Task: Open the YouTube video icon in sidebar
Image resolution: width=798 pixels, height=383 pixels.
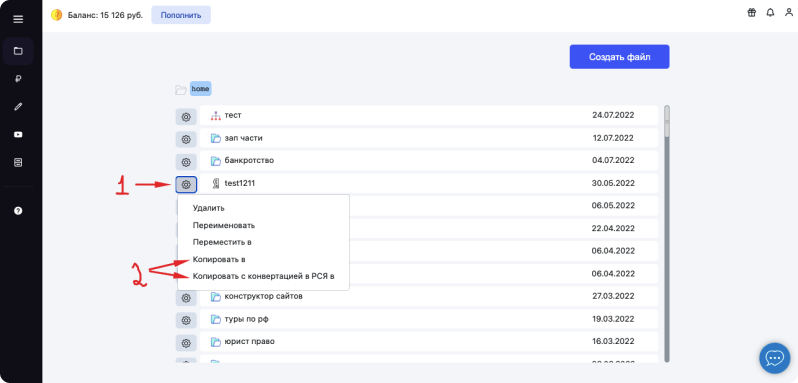Action: [18, 135]
